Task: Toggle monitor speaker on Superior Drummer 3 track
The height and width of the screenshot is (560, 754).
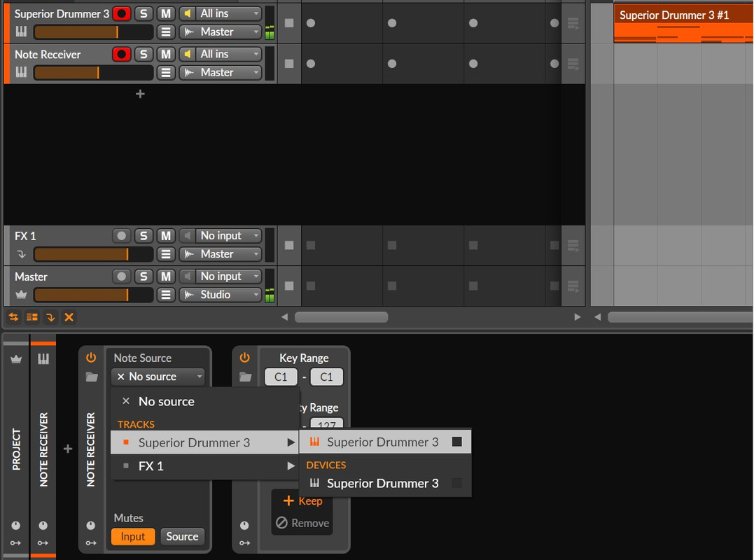Action: (x=188, y=13)
